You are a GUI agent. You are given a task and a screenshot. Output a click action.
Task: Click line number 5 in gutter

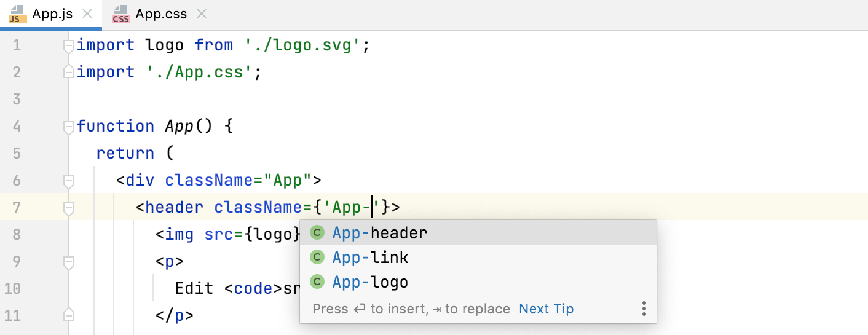point(17,154)
